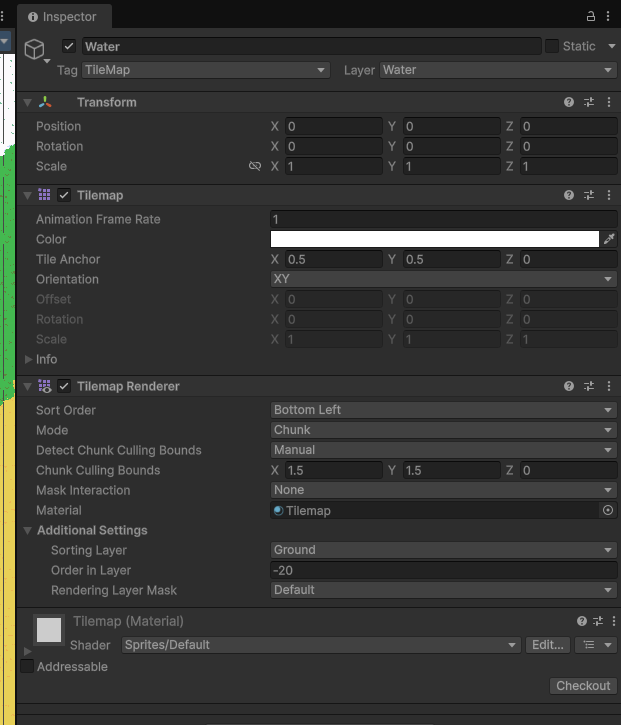Viewport: 621px width, 725px height.
Task: Open the Sorting Layer dropdown
Action: coord(443,550)
